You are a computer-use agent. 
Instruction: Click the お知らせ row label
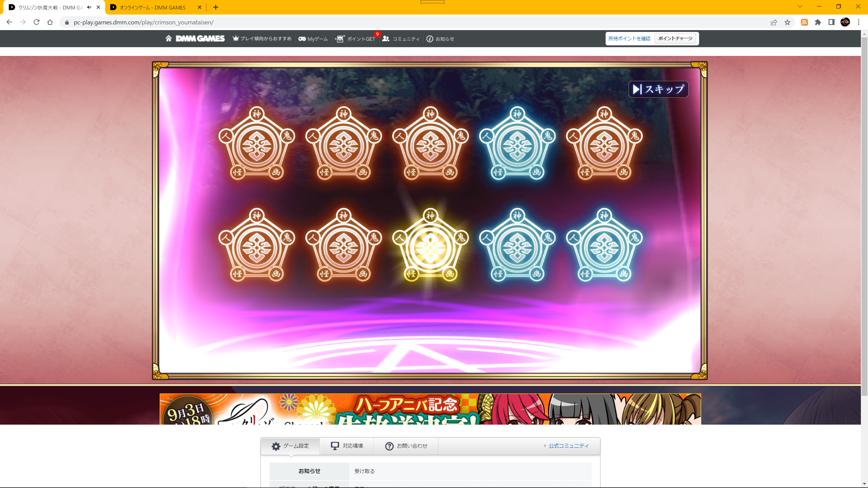click(x=309, y=471)
